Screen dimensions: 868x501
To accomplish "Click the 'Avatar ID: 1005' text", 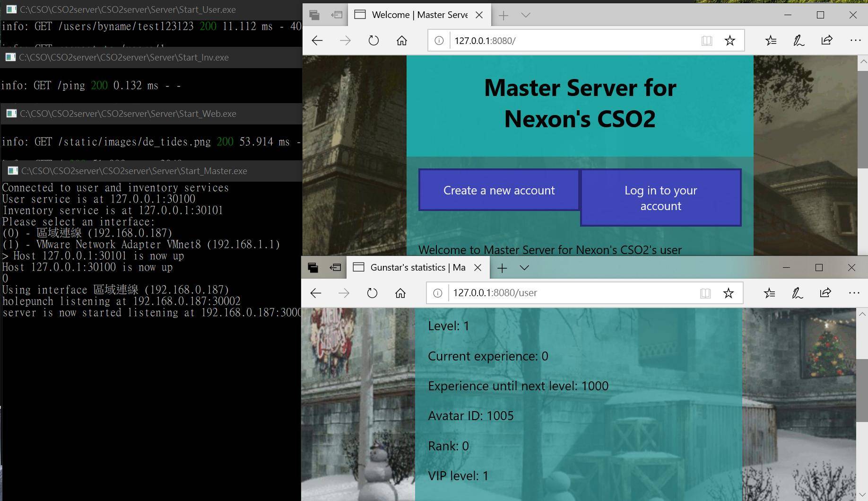I will (471, 416).
